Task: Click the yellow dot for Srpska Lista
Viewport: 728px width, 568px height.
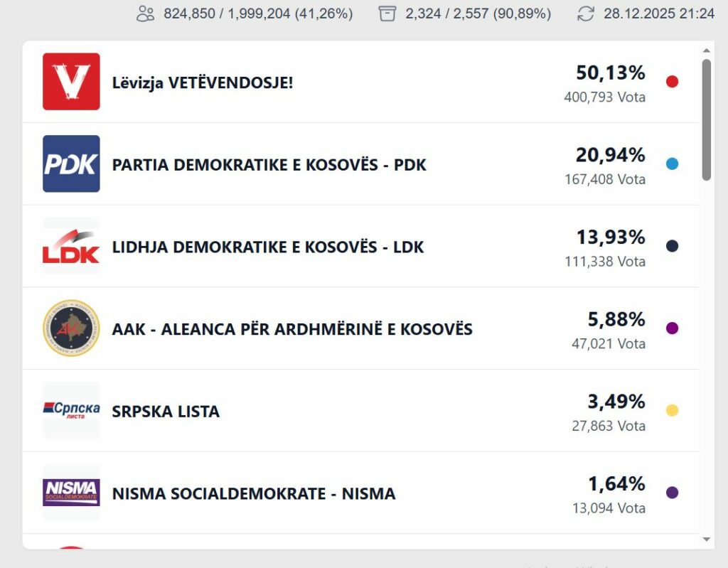Action: click(672, 410)
